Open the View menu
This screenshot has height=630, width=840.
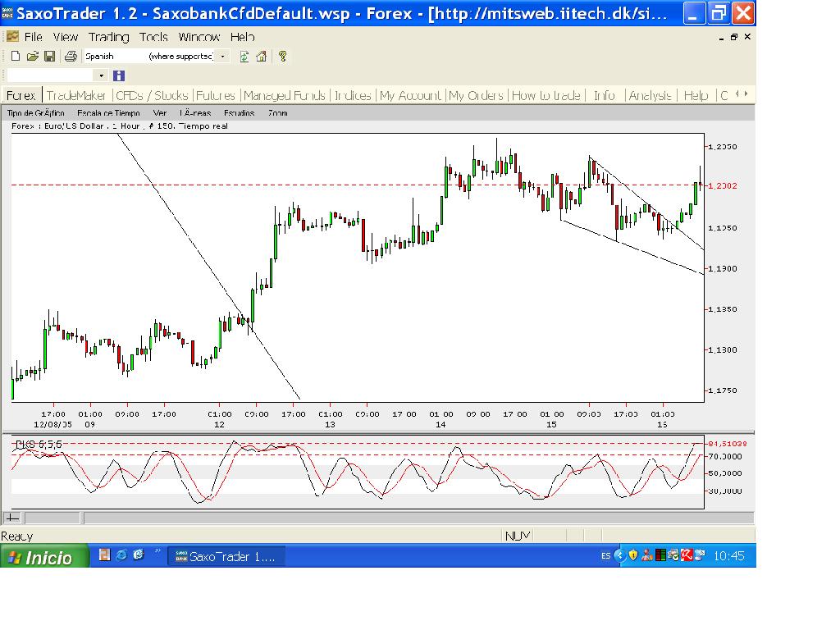[66, 37]
